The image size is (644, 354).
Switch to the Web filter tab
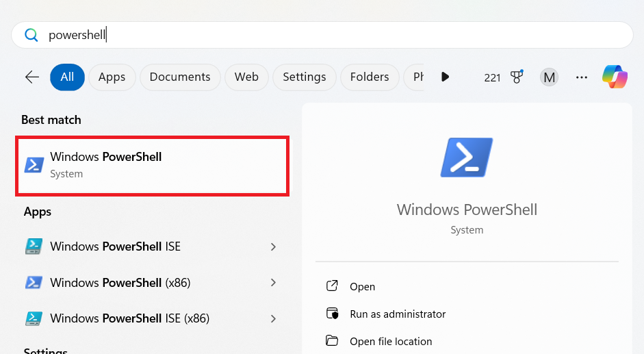(246, 77)
